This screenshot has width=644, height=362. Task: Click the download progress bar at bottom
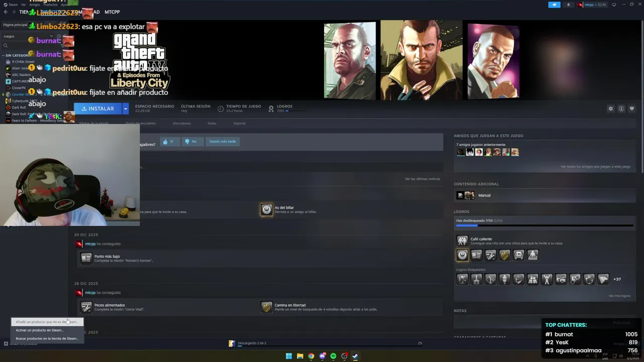[330, 347]
